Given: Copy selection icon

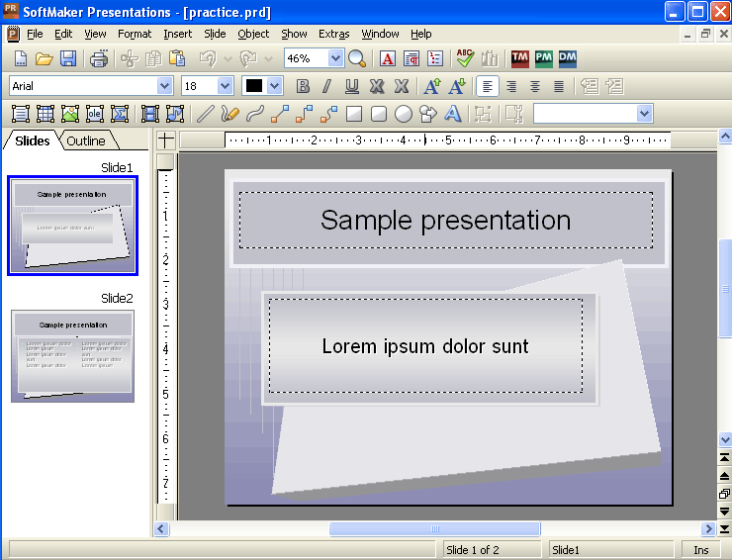Looking at the screenshot, I should click(x=153, y=58).
